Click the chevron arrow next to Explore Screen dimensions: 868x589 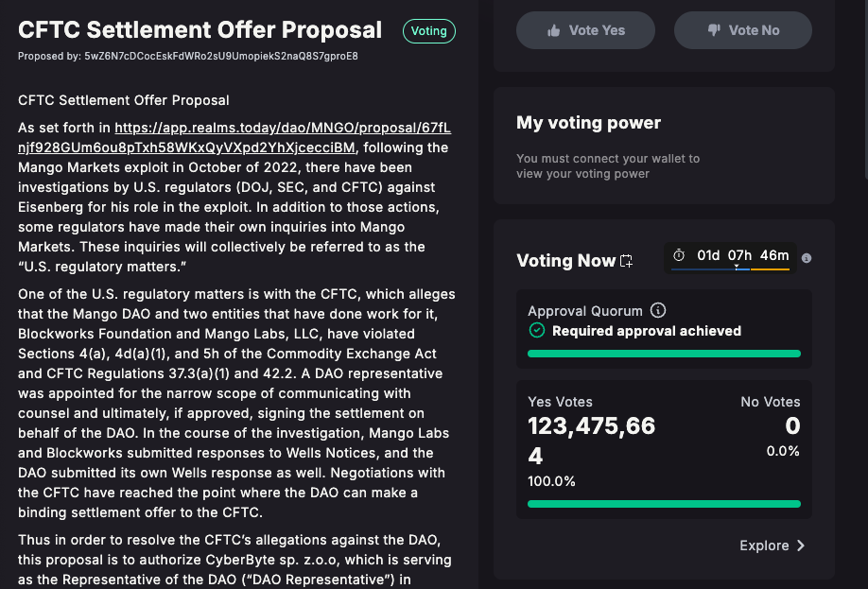coord(801,546)
